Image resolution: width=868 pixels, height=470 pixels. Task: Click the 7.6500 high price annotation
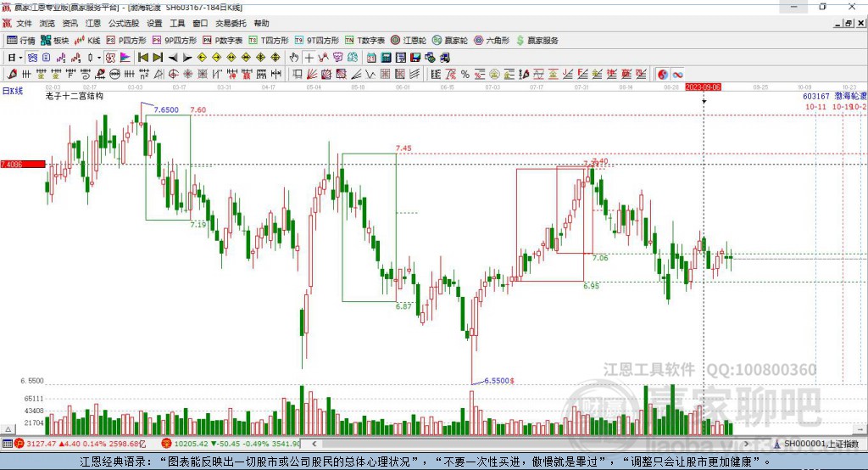pyautogui.click(x=166, y=109)
